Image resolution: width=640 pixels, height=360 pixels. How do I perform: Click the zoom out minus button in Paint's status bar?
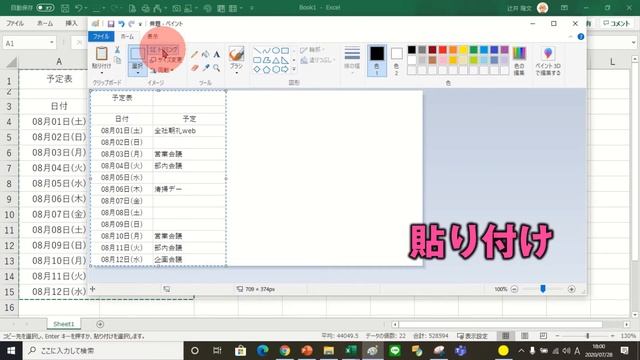tap(514, 289)
